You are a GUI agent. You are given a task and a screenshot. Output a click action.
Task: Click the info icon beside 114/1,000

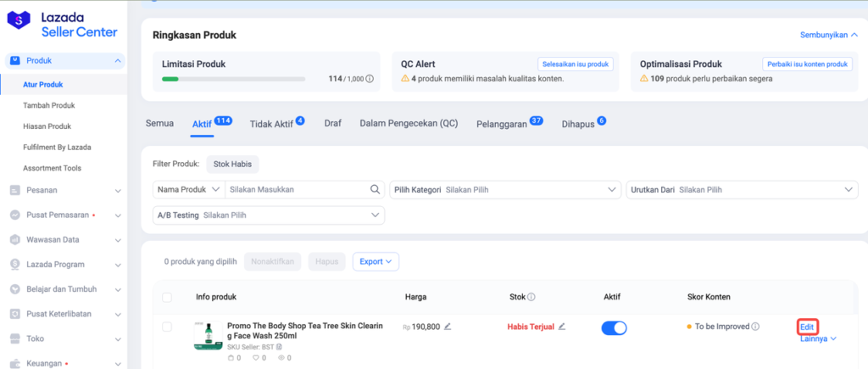(370, 79)
